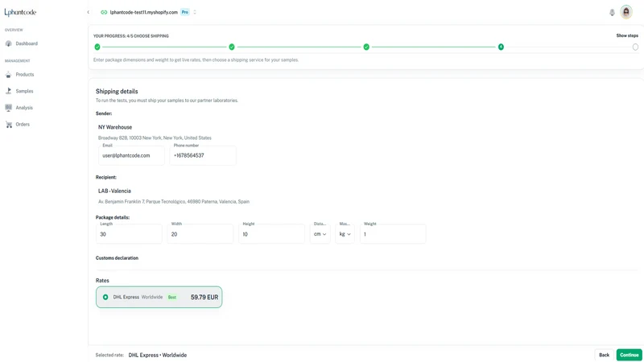
Task: Select second completed progress step
Action: point(232,47)
